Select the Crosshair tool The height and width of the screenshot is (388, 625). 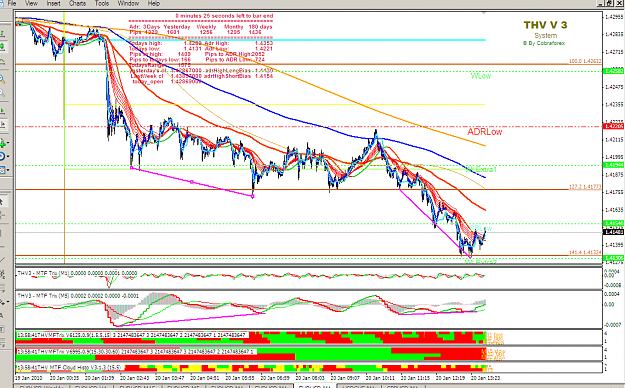(2, 216)
